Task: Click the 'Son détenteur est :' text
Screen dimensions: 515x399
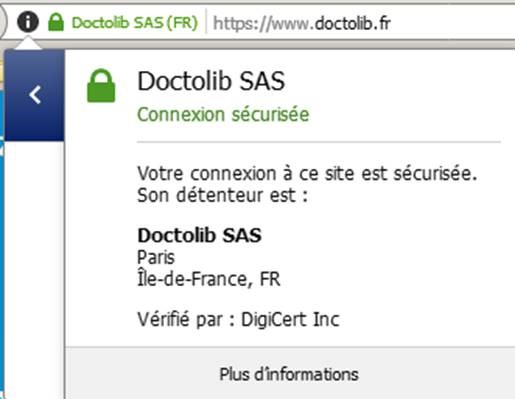Action: point(222,195)
